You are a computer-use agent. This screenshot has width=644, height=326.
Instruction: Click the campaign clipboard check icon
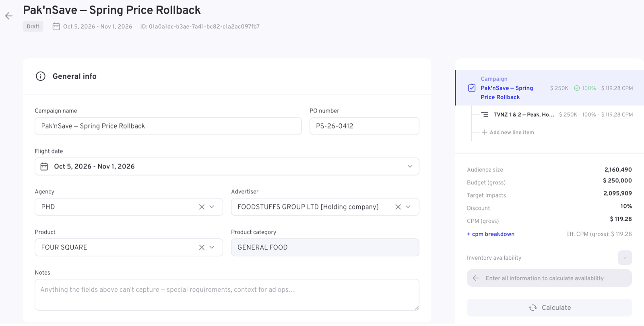[x=472, y=88]
